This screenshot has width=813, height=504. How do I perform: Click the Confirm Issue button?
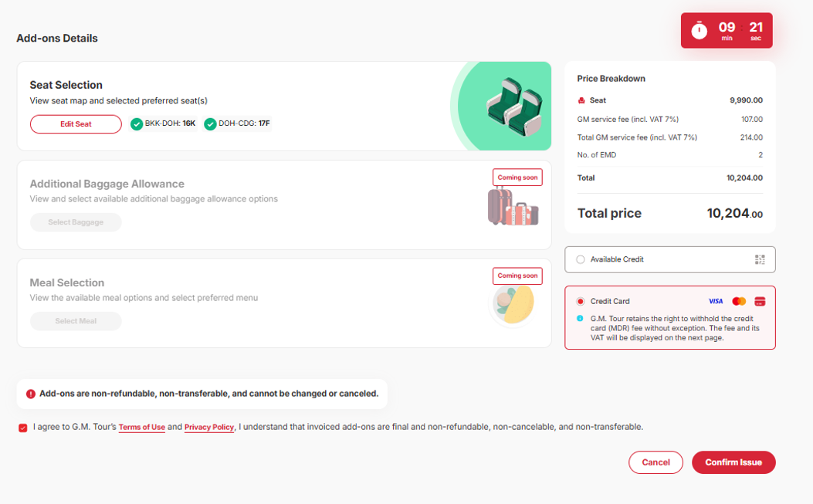click(x=733, y=462)
